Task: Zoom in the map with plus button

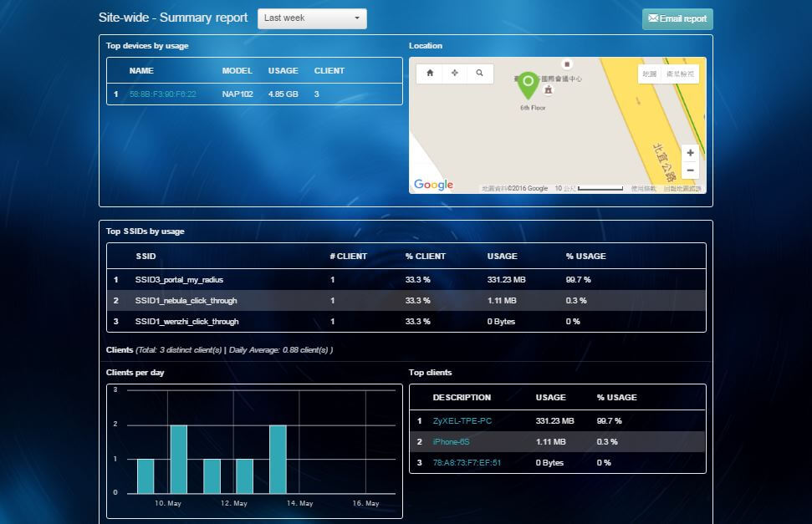Action: pyautogui.click(x=690, y=153)
